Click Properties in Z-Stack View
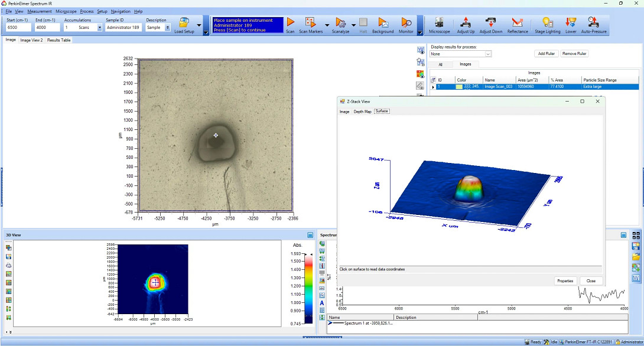This screenshot has width=644, height=346. pyautogui.click(x=565, y=280)
